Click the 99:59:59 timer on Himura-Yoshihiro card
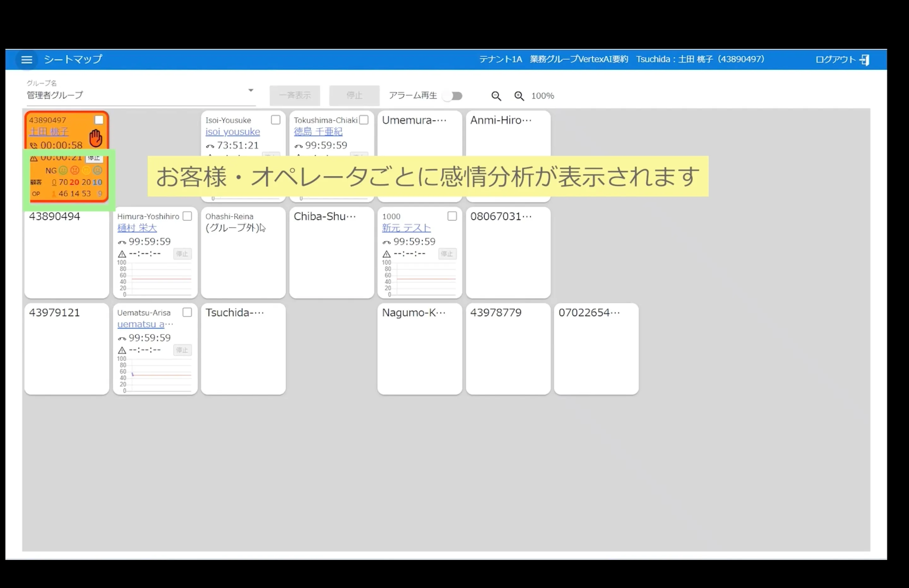This screenshot has width=909, height=588. (x=150, y=242)
